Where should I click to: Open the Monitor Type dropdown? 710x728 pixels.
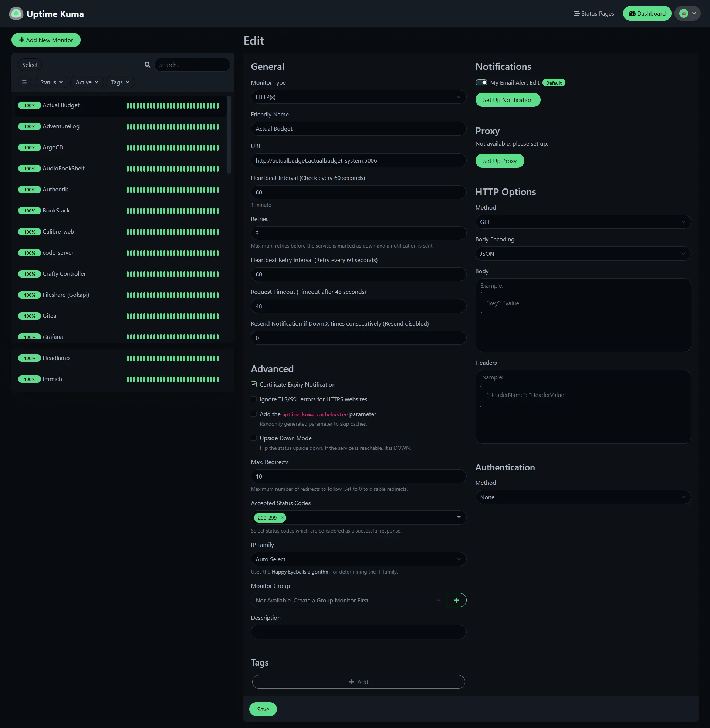pyautogui.click(x=358, y=97)
